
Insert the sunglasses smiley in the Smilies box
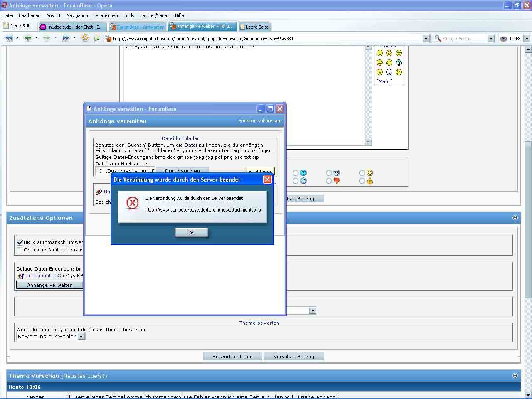point(399,53)
